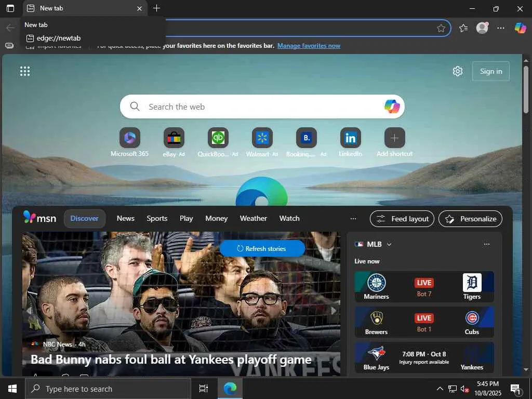Image resolution: width=532 pixels, height=399 pixels.
Task: Switch to the Sports tab
Action: 157,219
